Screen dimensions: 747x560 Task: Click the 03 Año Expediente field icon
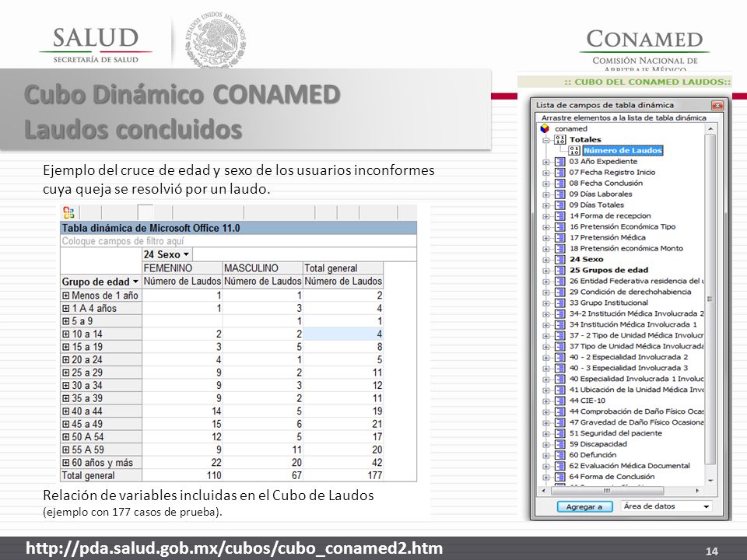click(560, 162)
